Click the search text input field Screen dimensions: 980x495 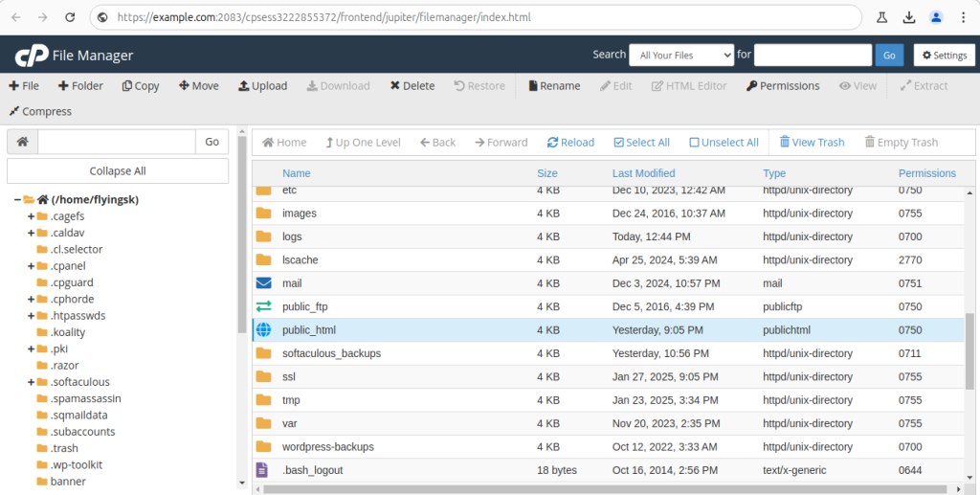click(x=812, y=56)
